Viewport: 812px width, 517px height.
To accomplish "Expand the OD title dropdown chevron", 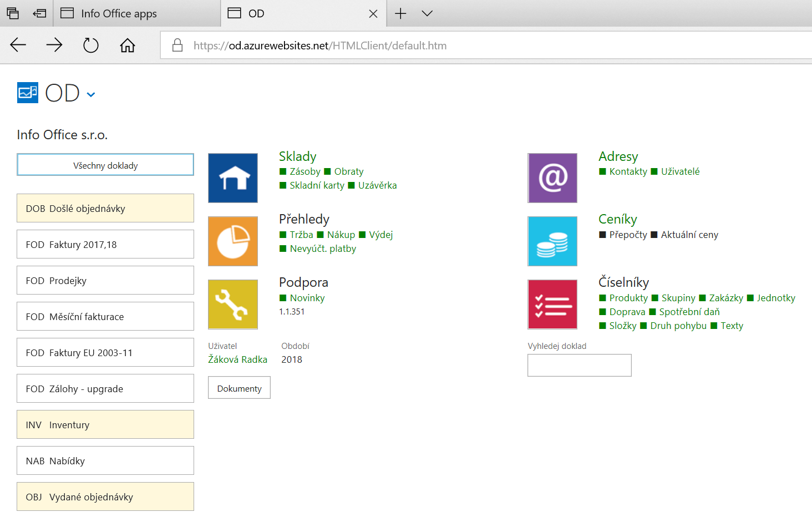I will [91, 95].
